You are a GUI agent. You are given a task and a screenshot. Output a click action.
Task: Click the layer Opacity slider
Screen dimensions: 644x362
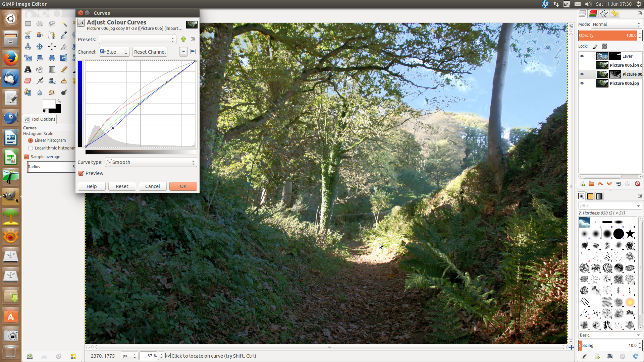(608, 35)
